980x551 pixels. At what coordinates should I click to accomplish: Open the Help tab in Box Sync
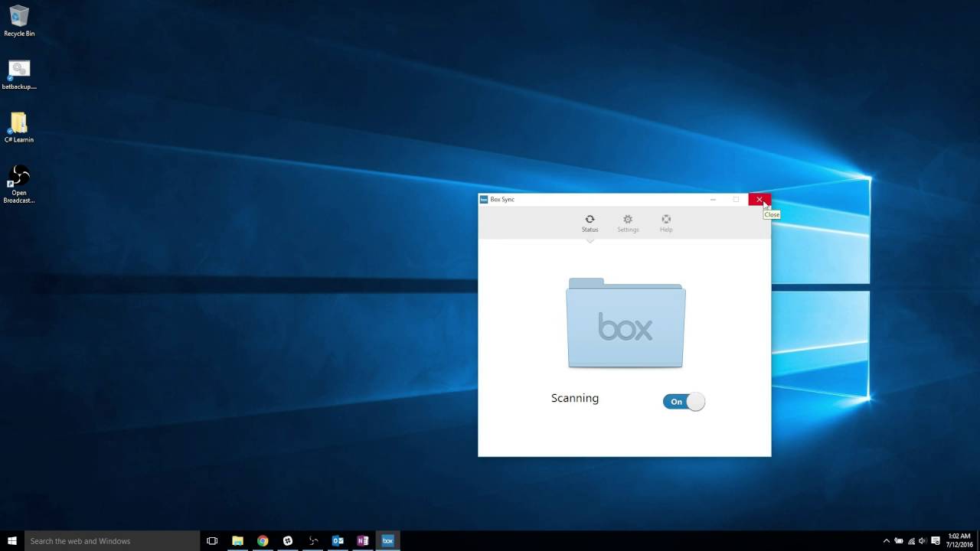666,223
